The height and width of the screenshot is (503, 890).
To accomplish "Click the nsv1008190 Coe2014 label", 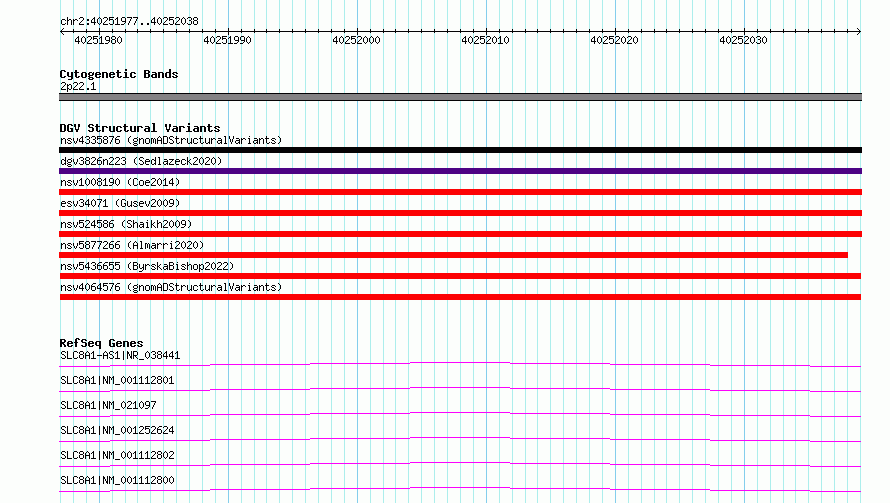I will tap(120, 182).
